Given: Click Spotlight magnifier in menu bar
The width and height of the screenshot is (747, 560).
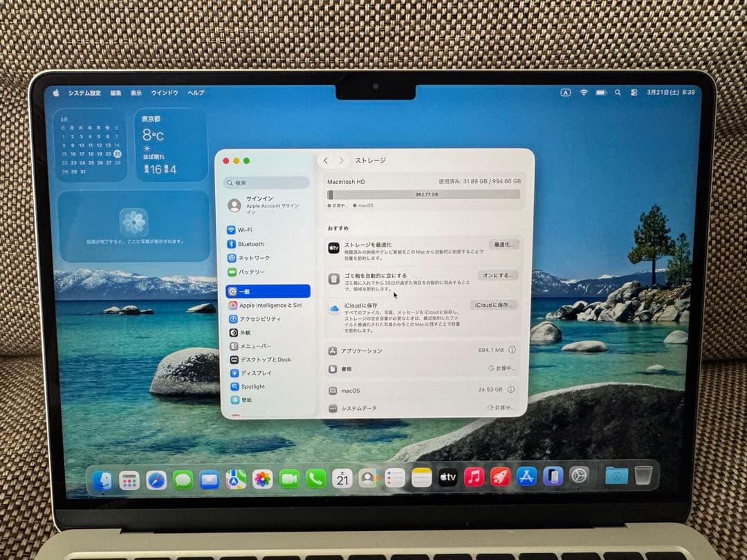Looking at the screenshot, I should 618,93.
